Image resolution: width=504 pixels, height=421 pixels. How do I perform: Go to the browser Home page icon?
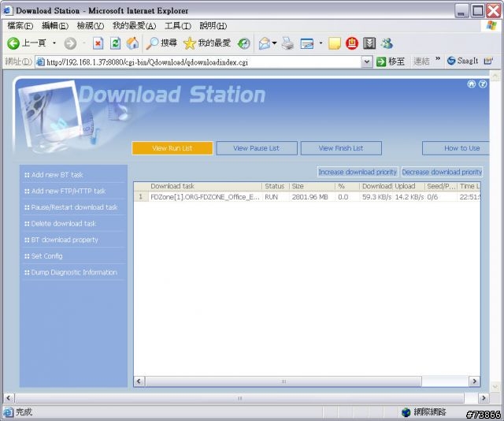(132, 43)
